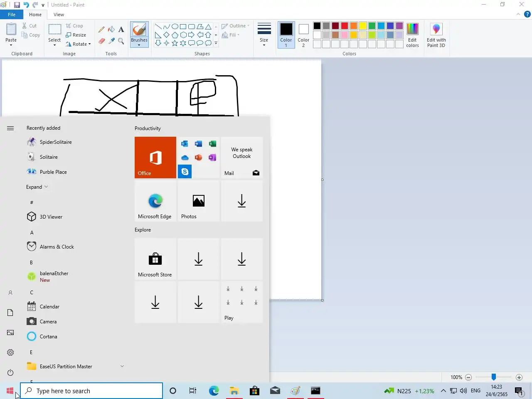
Task: Expand the Recently added apps list
Action: [37, 187]
